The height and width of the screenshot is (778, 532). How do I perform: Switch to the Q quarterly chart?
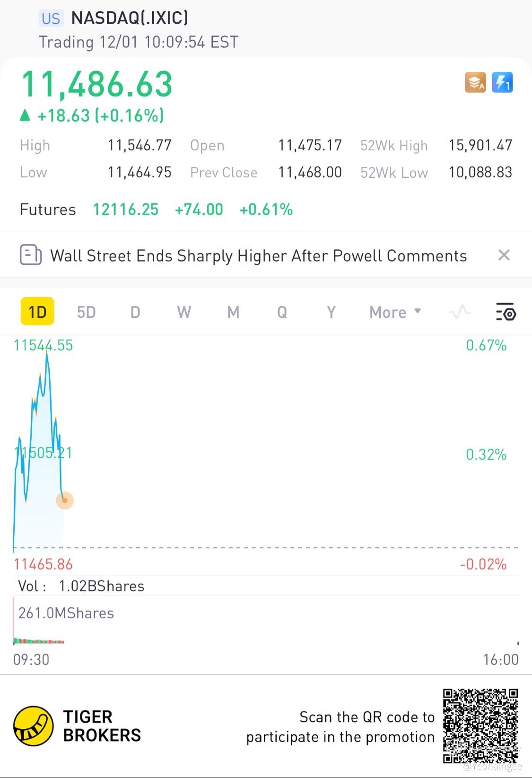[282, 312]
